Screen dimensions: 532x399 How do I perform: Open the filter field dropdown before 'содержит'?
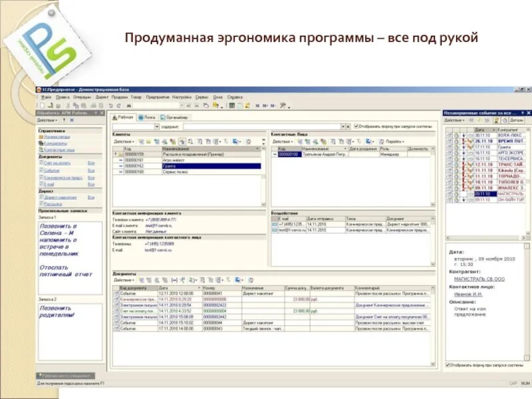point(157,126)
